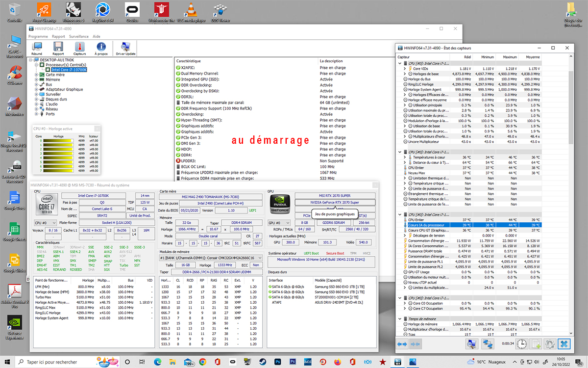This screenshot has width=588, height=368.
Task: Click the NVIDIA GeForce RTX 2070 Super button
Action: (335, 202)
